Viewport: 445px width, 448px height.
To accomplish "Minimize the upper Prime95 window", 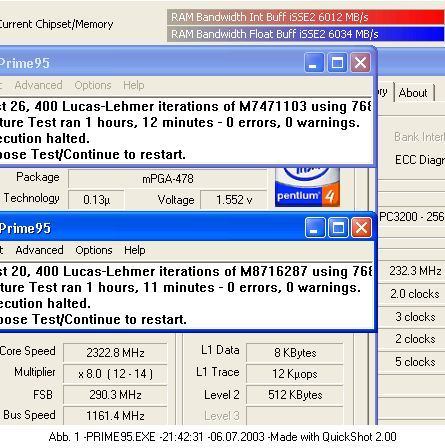I will [314, 63].
